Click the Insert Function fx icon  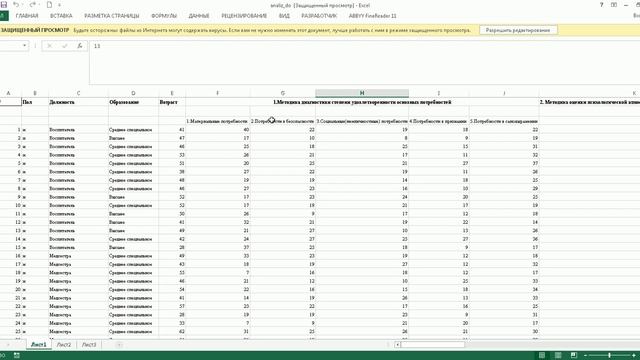pos(80,46)
